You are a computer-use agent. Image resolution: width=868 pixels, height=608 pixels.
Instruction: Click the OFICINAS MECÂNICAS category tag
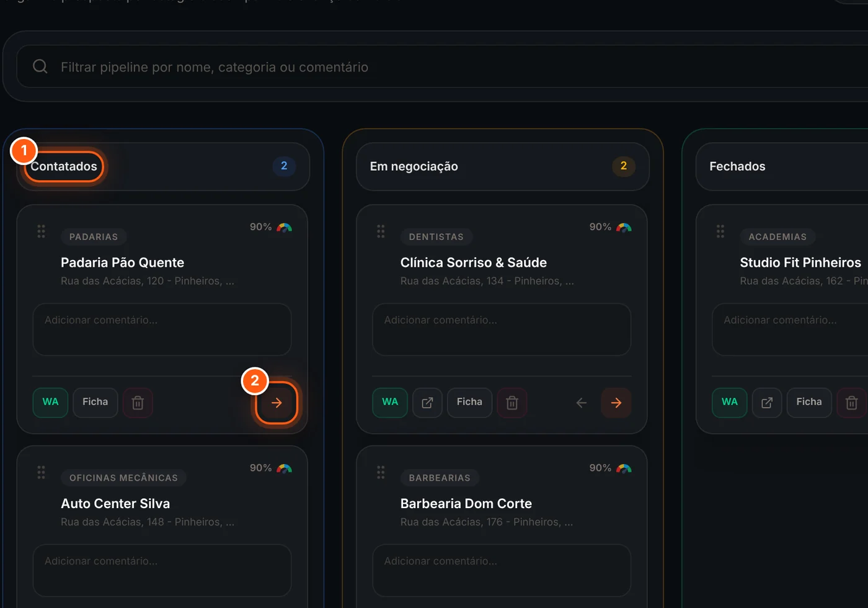[x=123, y=478]
